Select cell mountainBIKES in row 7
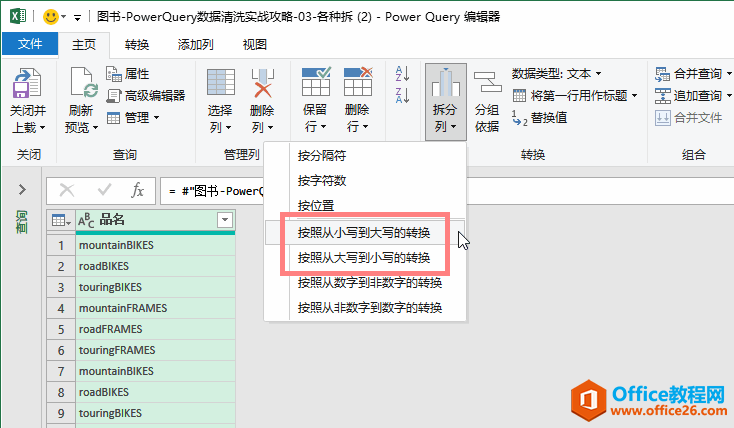This screenshot has height=428, width=734. click(x=155, y=371)
